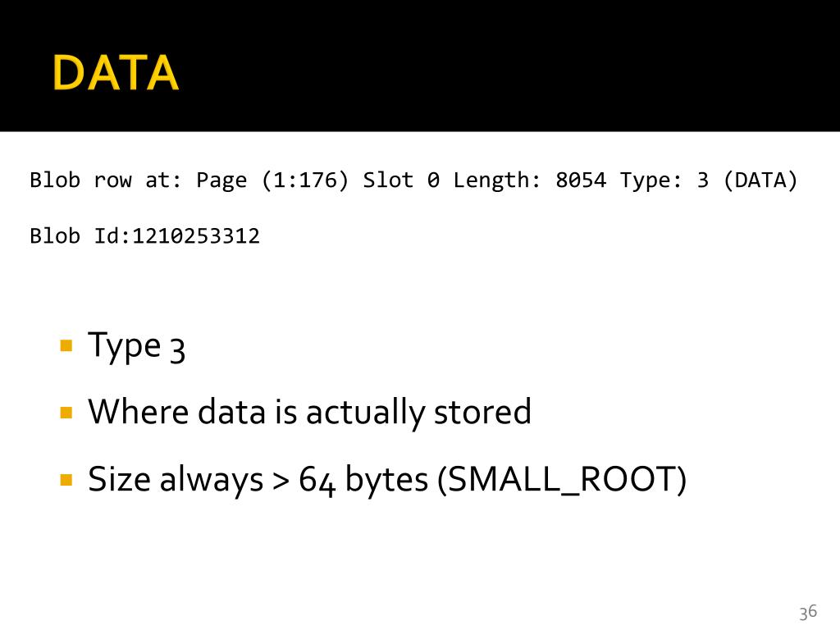Click the square bullet beside Type 3
Viewport: 840px width, 630px height.
point(66,345)
